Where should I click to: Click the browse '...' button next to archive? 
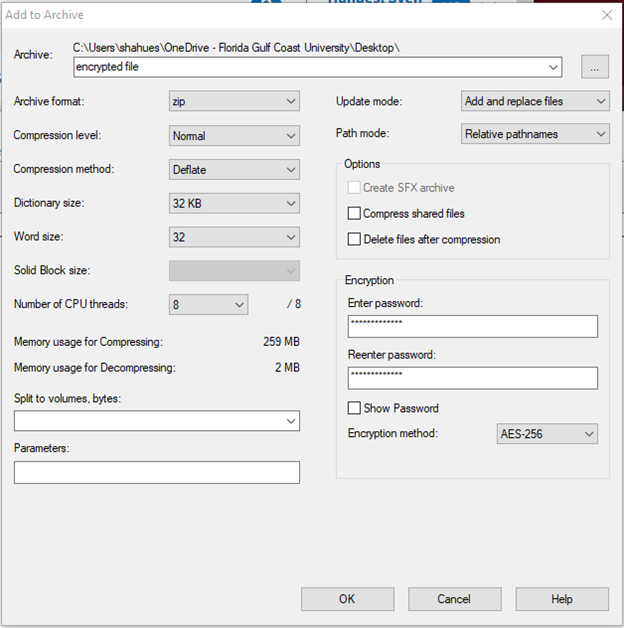point(594,67)
